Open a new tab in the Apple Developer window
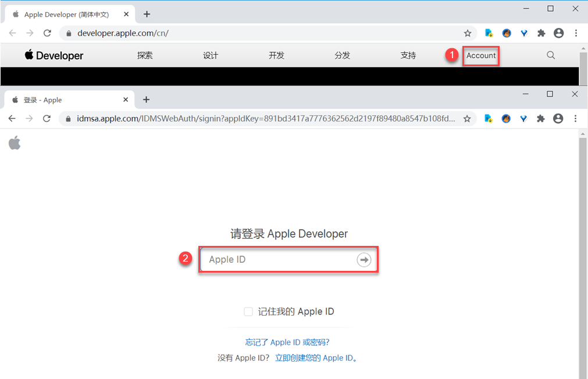 (147, 15)
